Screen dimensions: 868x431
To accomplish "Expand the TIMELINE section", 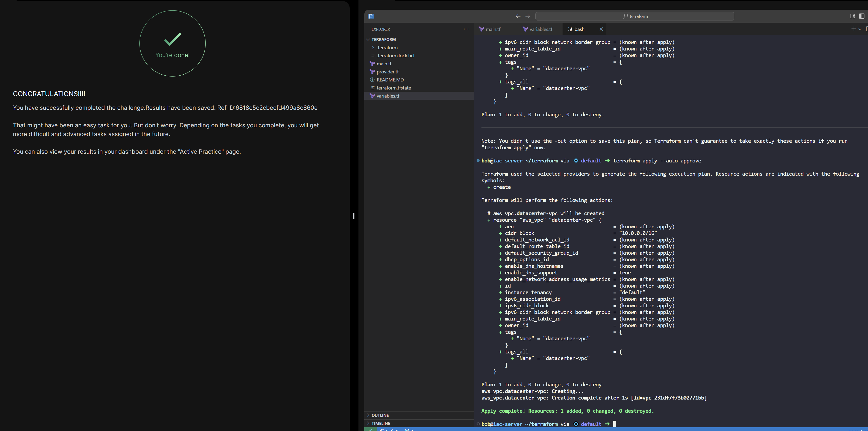I will [x=380, y=423].
